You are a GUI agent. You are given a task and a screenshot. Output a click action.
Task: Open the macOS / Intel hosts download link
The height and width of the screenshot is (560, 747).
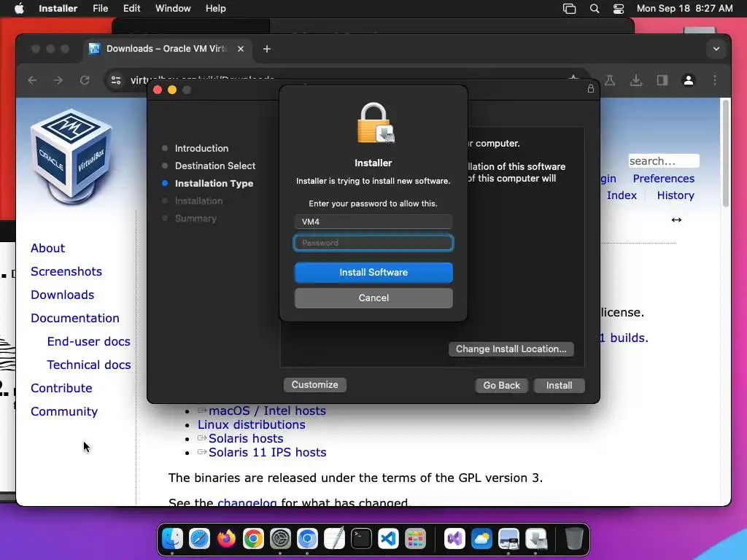pyautogui.click(x=267, y=411)
